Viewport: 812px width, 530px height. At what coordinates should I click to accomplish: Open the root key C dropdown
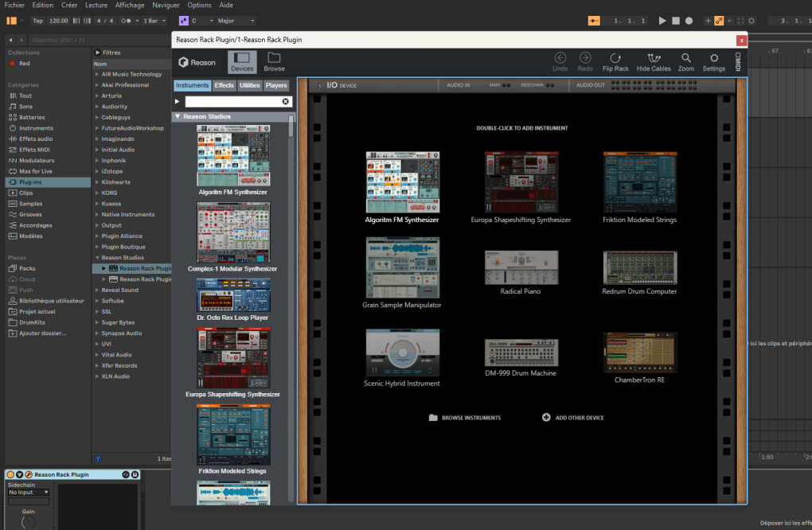click(x=202, y=21)
